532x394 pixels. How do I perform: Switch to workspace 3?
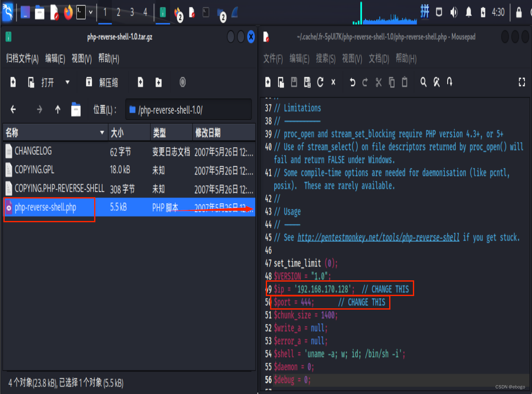[x=132, y=13]
